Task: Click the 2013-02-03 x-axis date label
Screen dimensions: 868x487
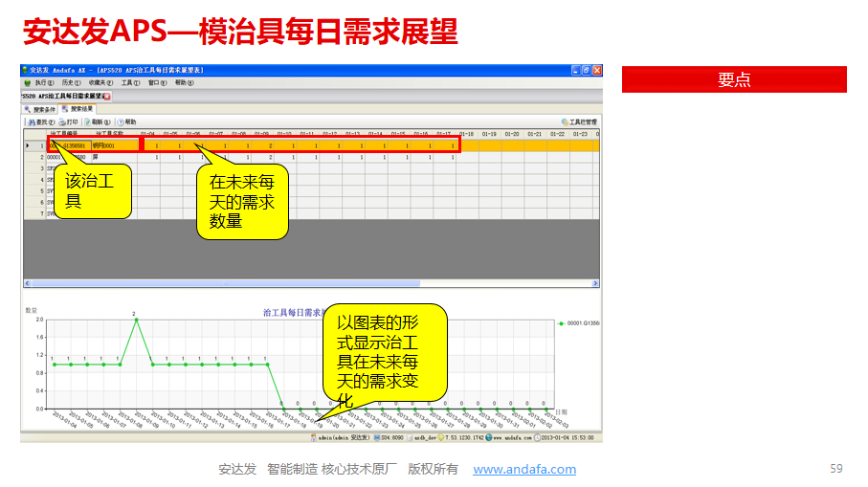Action: (x=558, y=420)
